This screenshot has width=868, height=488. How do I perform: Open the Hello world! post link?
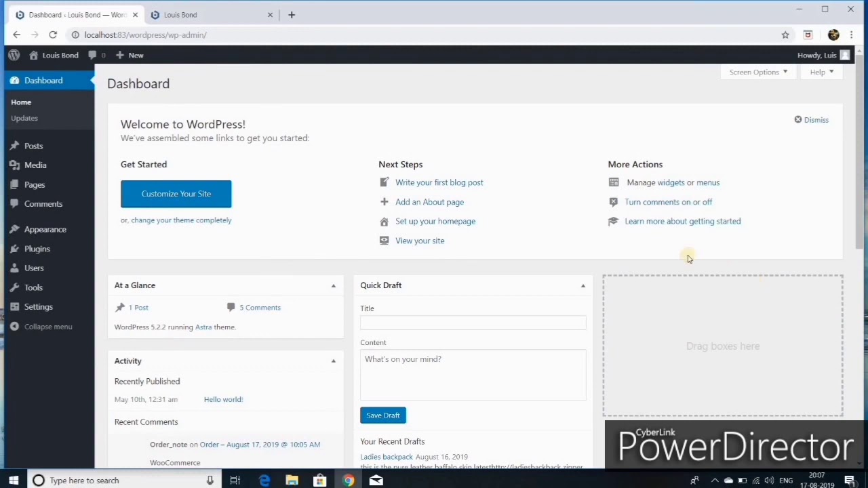[x=223, y=399]
